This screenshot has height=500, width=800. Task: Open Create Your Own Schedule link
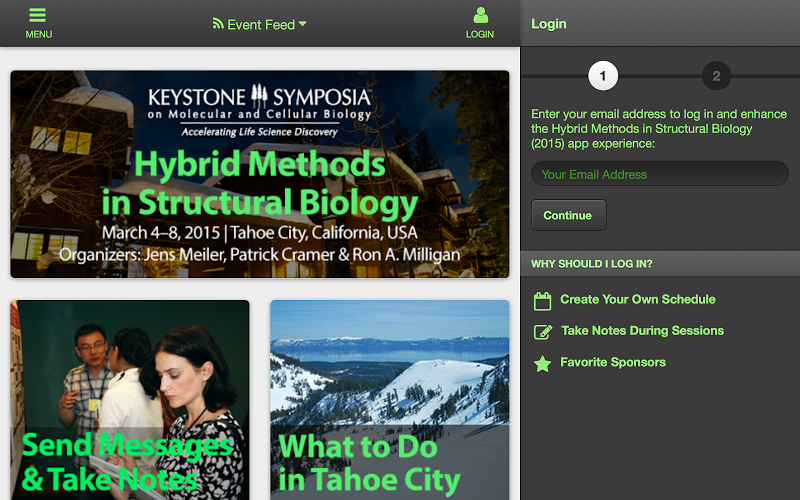[x=638, y=299]
